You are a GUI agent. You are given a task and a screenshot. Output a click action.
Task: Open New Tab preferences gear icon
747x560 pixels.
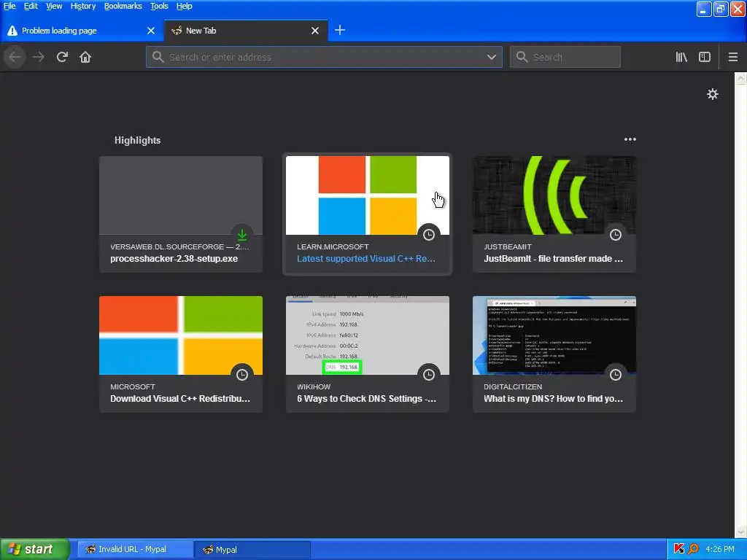click(x=712, y=94)
